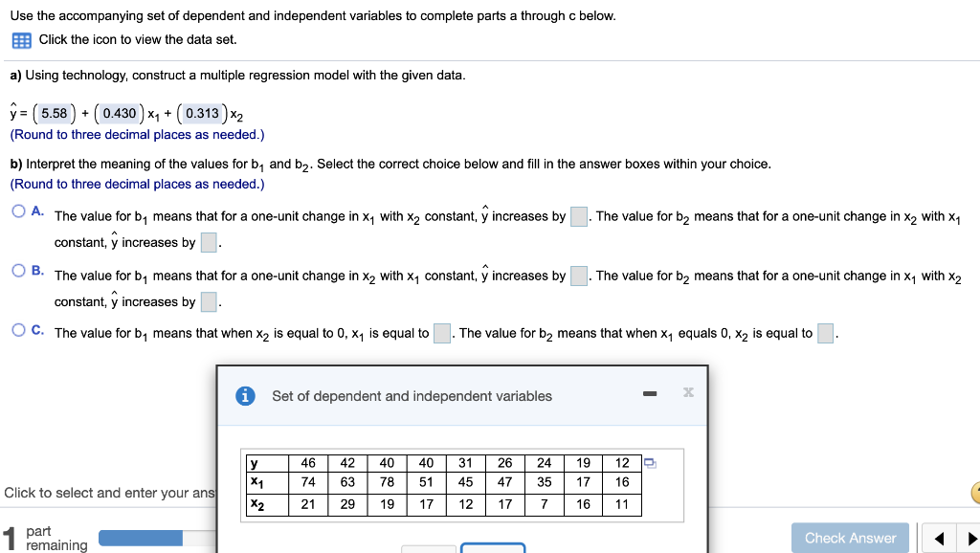980x553 pixels.
Task: Click first blank box in choice C
Action: pos(442,333)
